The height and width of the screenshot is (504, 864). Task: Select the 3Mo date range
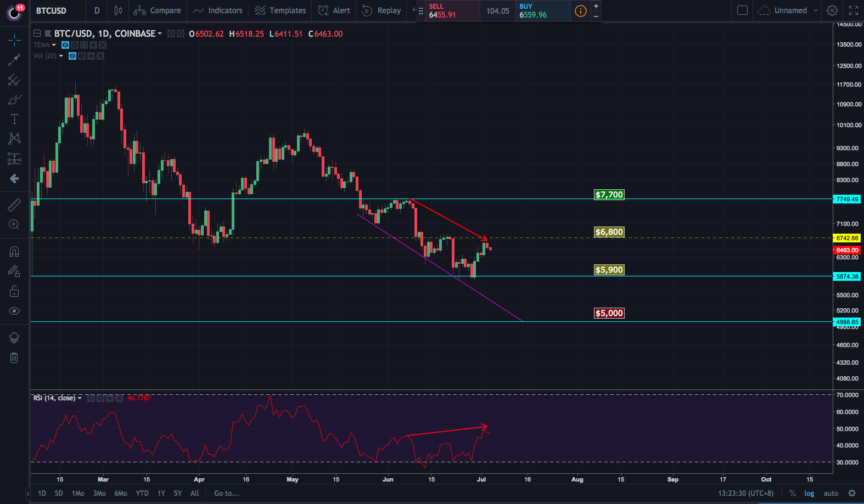(x=99, y=494)
